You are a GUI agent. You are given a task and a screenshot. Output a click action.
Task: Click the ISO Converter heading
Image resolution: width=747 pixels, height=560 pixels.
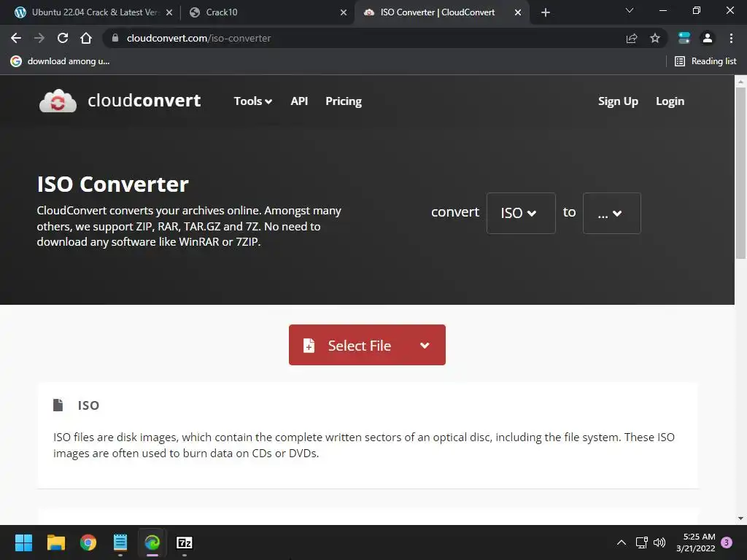(x=113, y=184)
